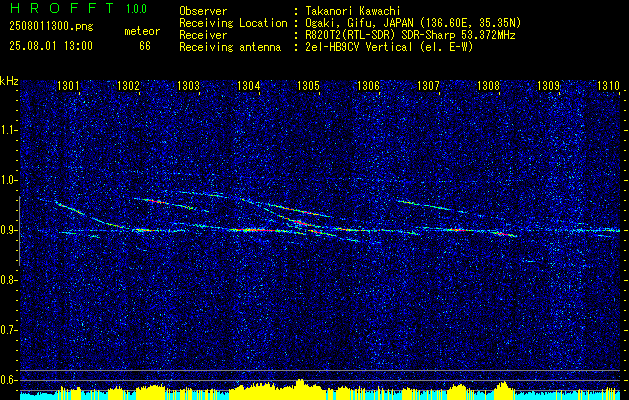Click the 1303 time marker

[188, 85]
